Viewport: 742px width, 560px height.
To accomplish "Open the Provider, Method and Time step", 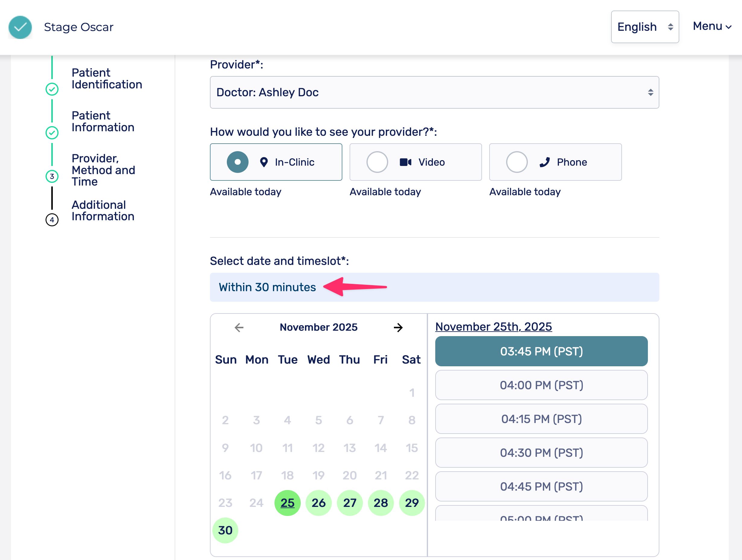I will [103, 170].
